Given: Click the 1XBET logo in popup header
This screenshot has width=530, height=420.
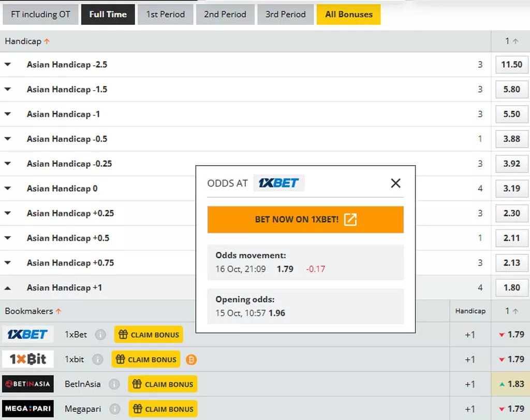Looking at the screenshot, I should click(278, 183).
